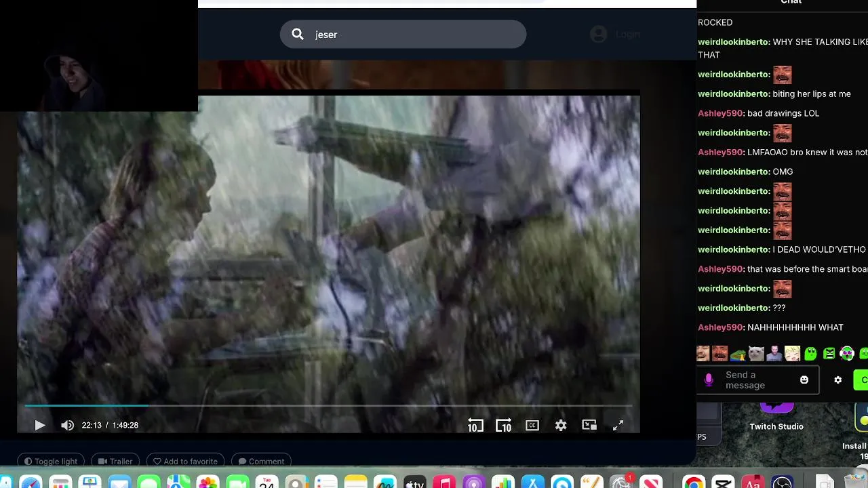
Task: Click the 22:13 elapsed time readout
Action: coord(92,426)
